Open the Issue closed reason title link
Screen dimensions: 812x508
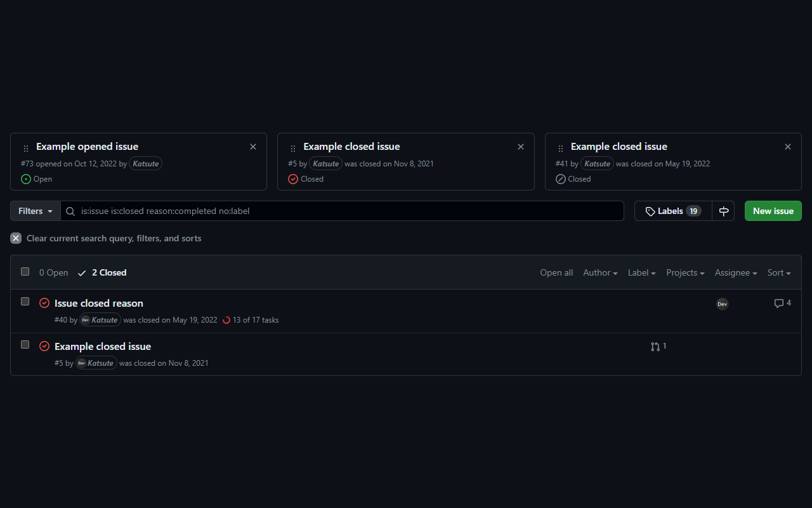pyautogui.click(x=99, y=303)
